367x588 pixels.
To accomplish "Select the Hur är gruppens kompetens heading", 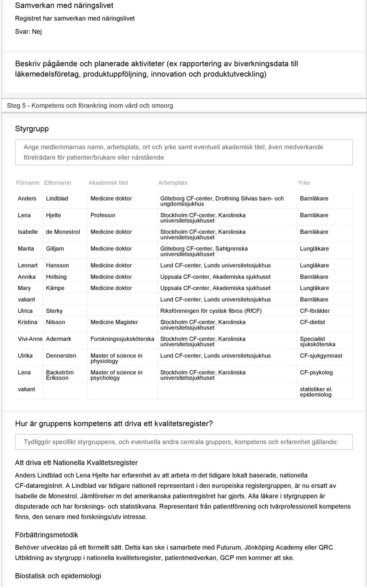I will point(114,423).
